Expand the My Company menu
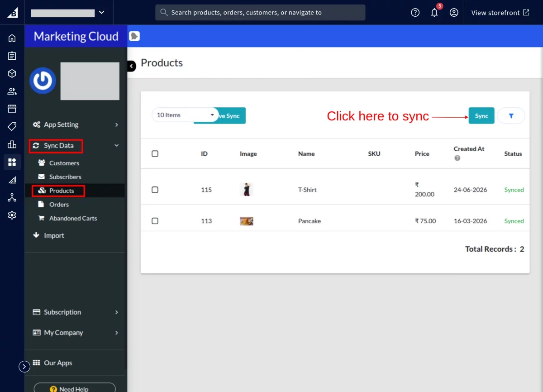The image size is (543, 392). coord(75,333)
